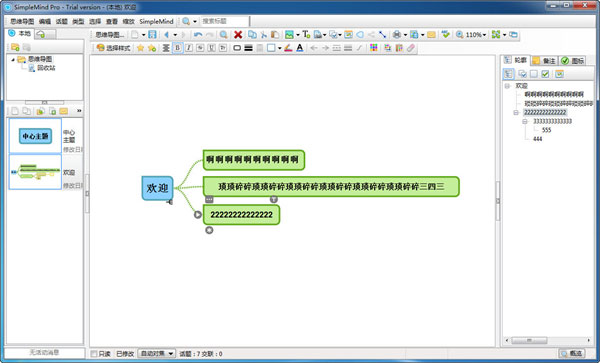
Task: Click the 搜索标题 search field
Action: 225,21
